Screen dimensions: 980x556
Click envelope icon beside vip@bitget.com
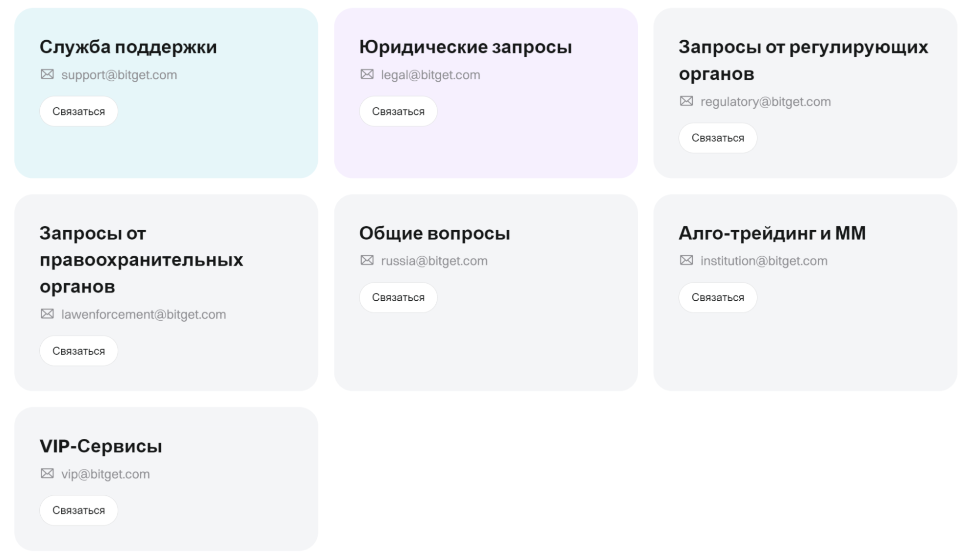coord(47,474)
